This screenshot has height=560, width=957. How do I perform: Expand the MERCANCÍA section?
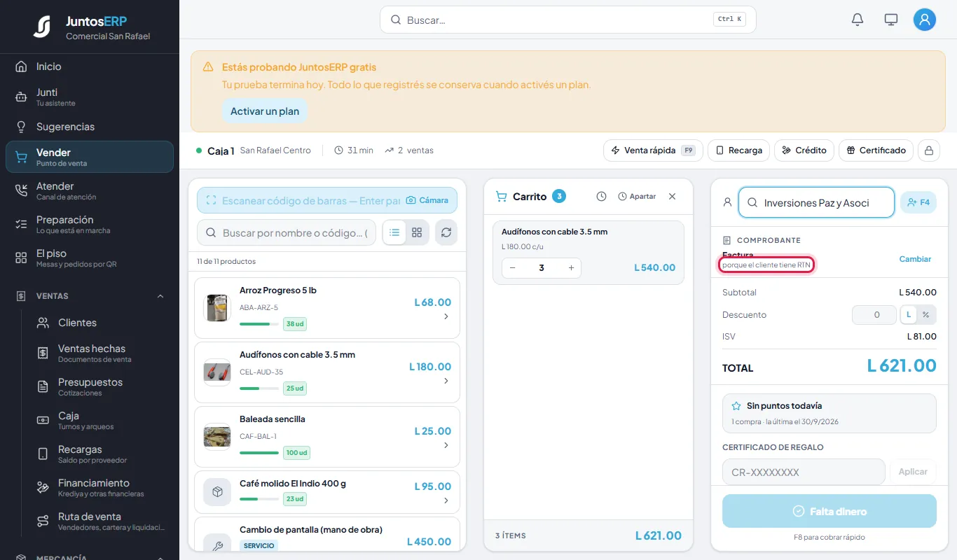click(x=160, y=557)
